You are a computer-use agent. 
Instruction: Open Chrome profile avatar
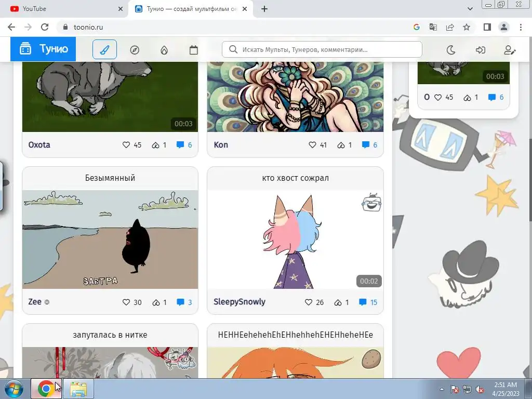tap(504, 27)
